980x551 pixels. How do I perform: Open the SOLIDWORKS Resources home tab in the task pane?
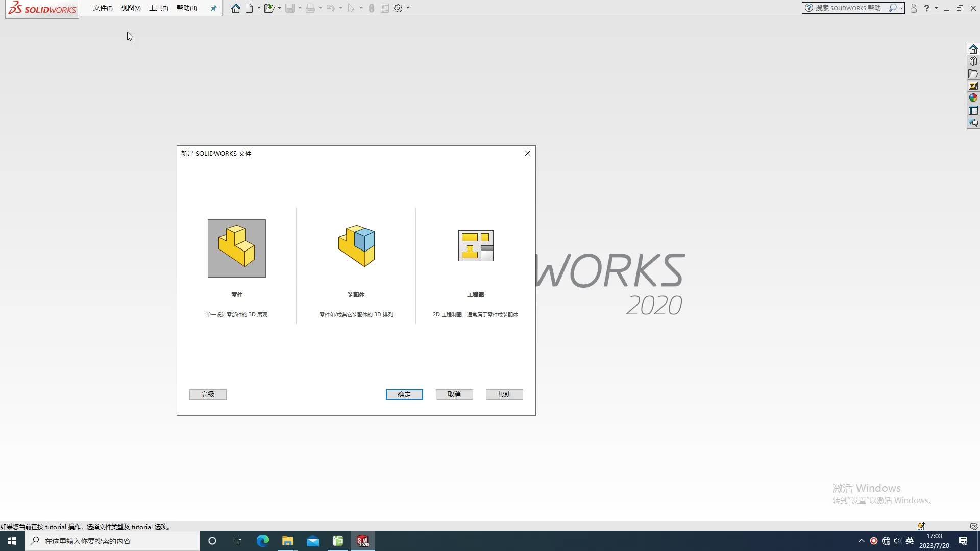tap(973, 49)
